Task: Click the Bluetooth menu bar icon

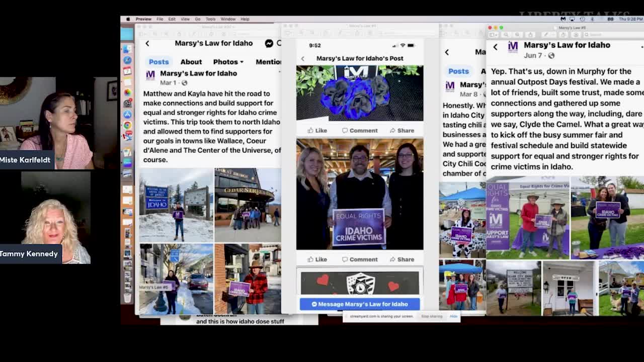Action: [592, 19]
